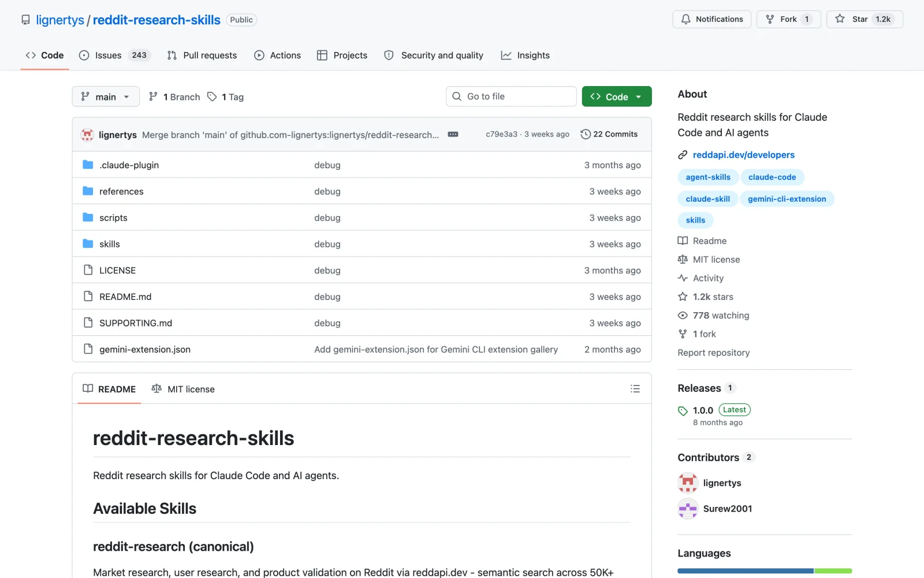Click lignertys avatar in commit header
The width and height of the screenshot is (924, 578).
coord(87,135)
